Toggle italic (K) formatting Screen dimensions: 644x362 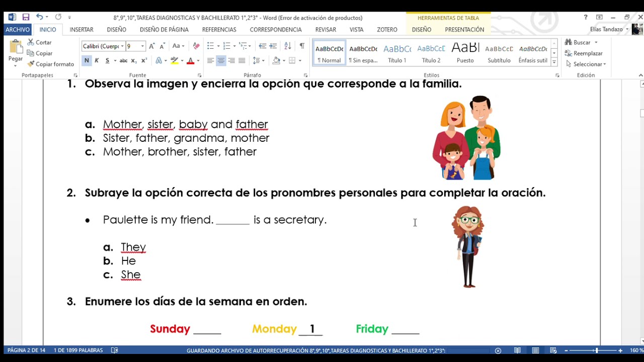97,61
